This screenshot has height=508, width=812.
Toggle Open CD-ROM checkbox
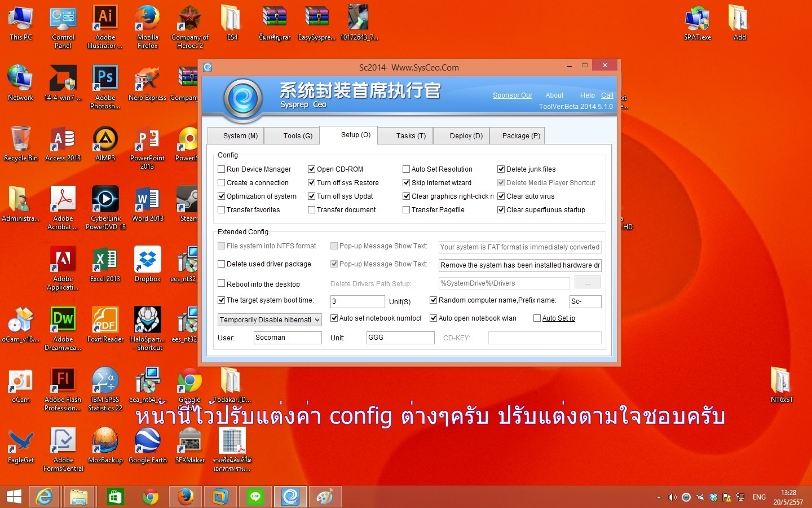311,169
